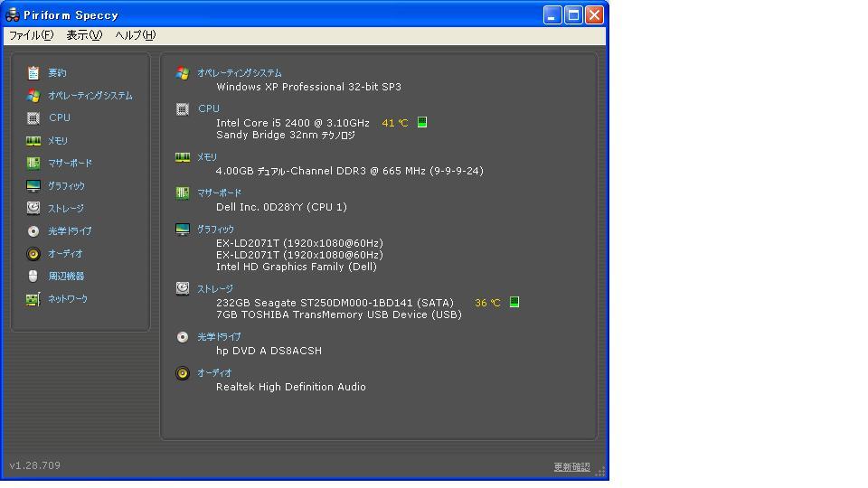Select マザーボード in the sidebar
The width and height of the screenshot is (868, 488).
click(70, 164)
